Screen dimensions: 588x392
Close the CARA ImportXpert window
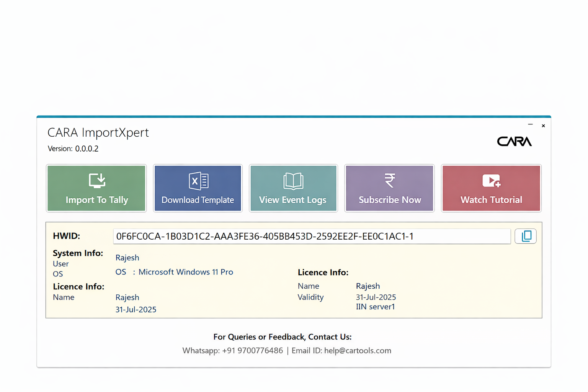543,126
